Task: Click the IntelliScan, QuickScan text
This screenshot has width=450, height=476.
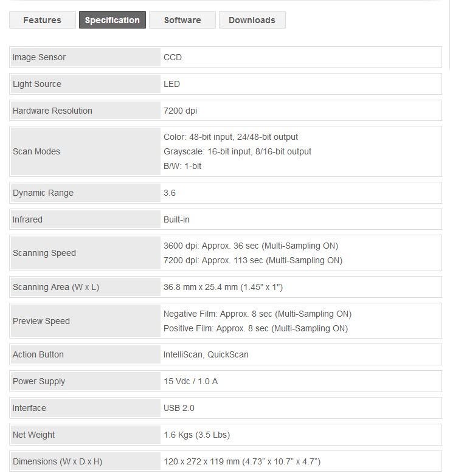Action: [206, 354]
